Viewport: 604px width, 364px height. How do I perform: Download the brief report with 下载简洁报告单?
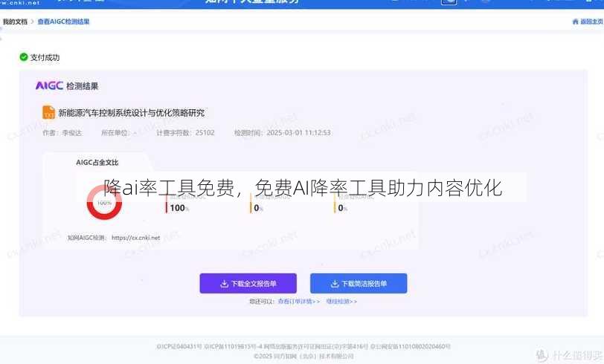[359, 284]
